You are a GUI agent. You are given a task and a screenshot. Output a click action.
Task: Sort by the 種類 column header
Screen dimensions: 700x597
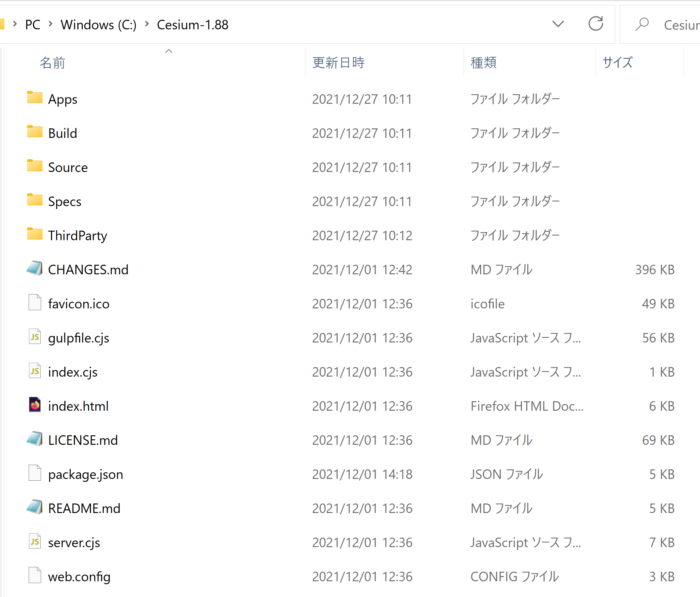[x=483, y=63]
